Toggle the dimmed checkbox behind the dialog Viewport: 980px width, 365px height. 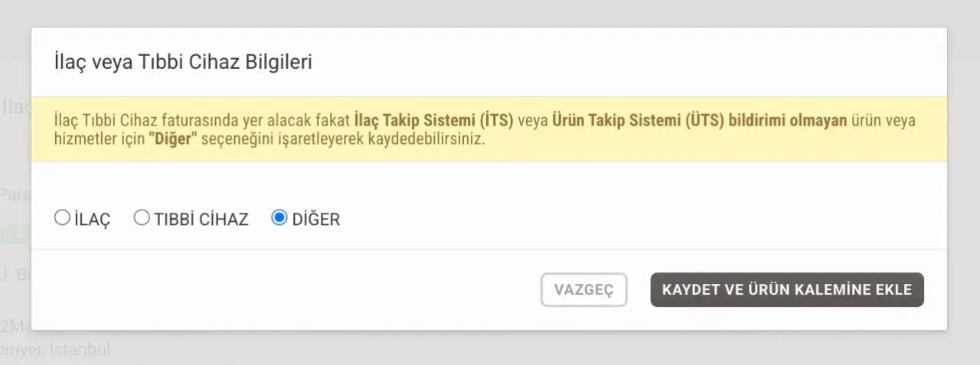coord(4,273)
